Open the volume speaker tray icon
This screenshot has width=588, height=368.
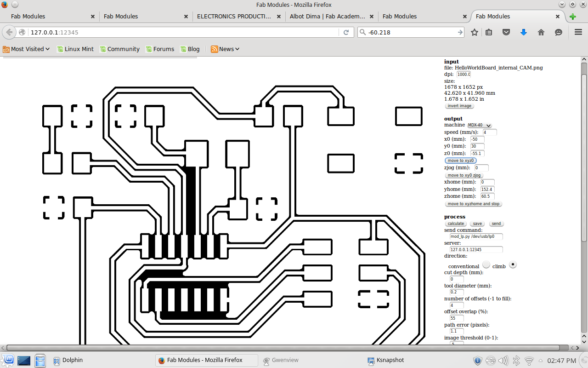tap(503, 361)
